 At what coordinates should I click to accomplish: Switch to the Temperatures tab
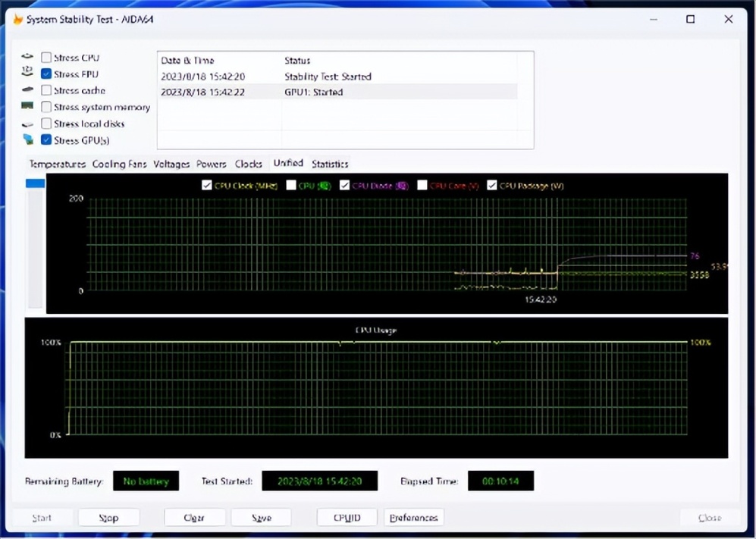tap(57, 164)
